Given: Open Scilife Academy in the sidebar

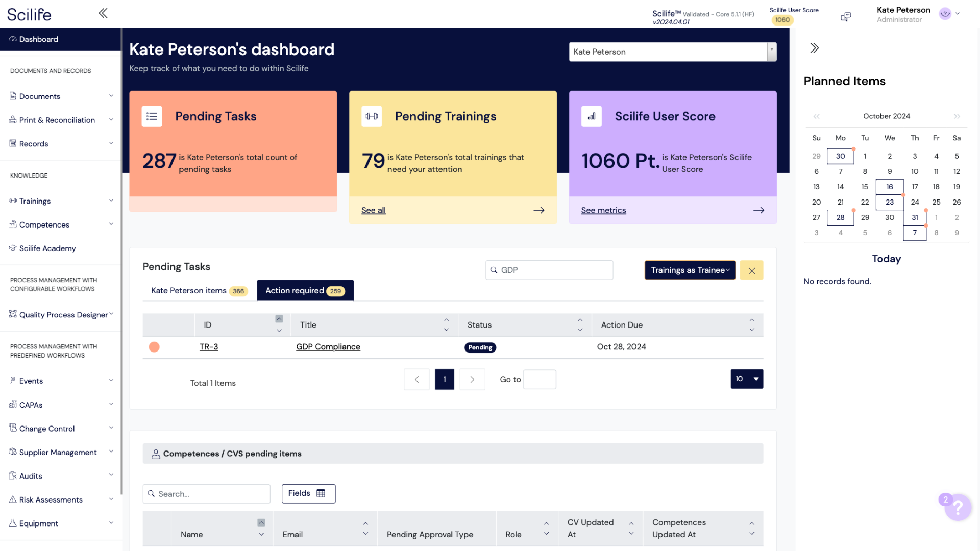Looking at the screenshot, I should click(x=47, y=248).
